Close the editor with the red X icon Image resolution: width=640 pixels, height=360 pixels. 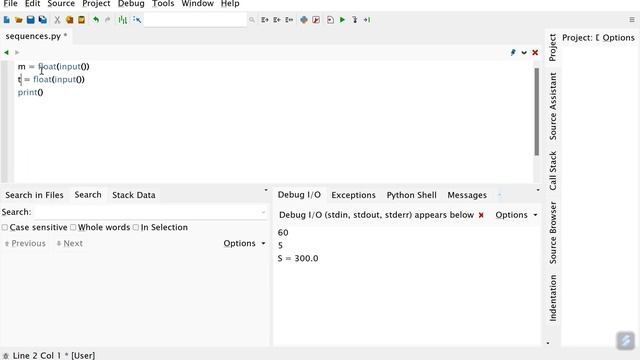tap(535, 53)
